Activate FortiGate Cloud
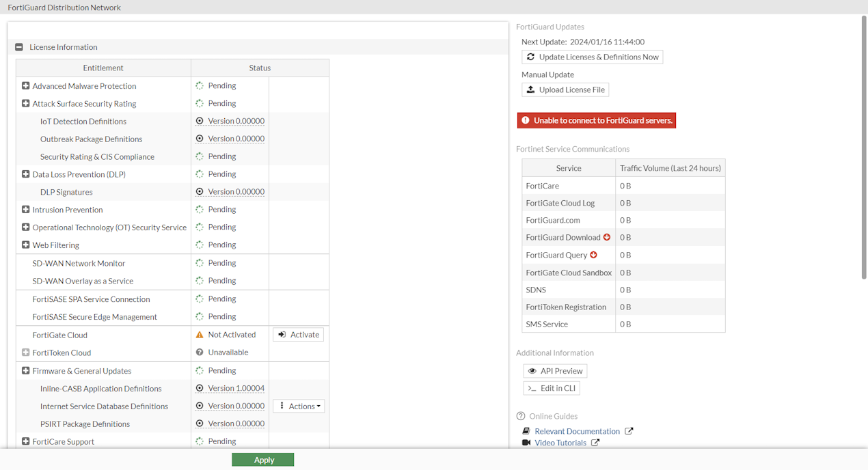This screenshot has height=470, width=868. tap(298, 334)
